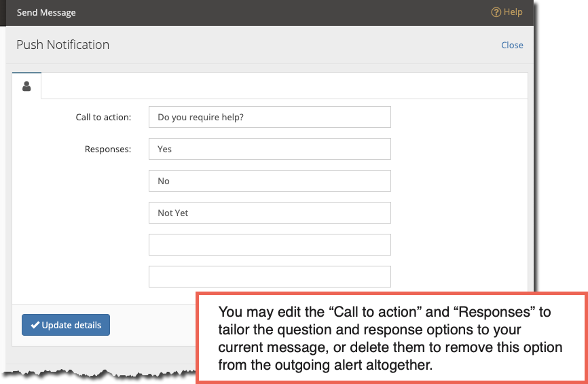This screenshot has height=384, width=588.
Task: Click the Responses label
Action: pos(108,150)
